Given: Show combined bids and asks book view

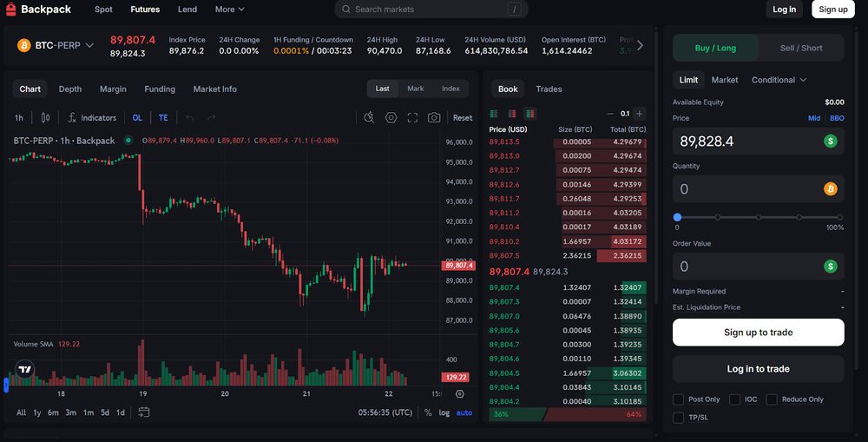Looking at the screenshot, I should click(529, 114).
